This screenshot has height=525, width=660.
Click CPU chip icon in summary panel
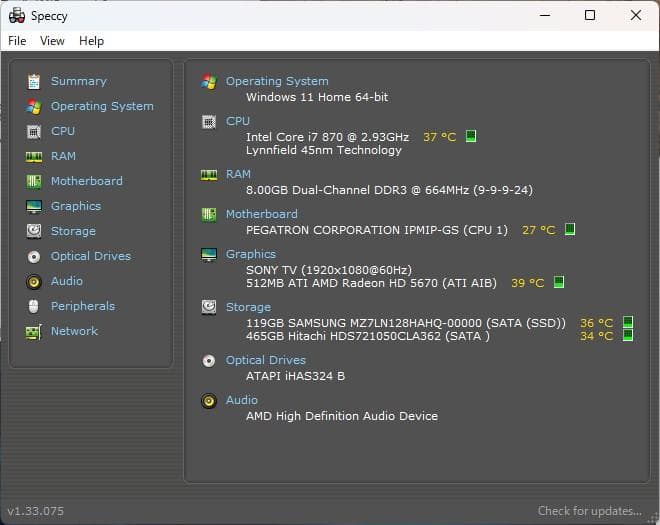(x=209, y=122)
